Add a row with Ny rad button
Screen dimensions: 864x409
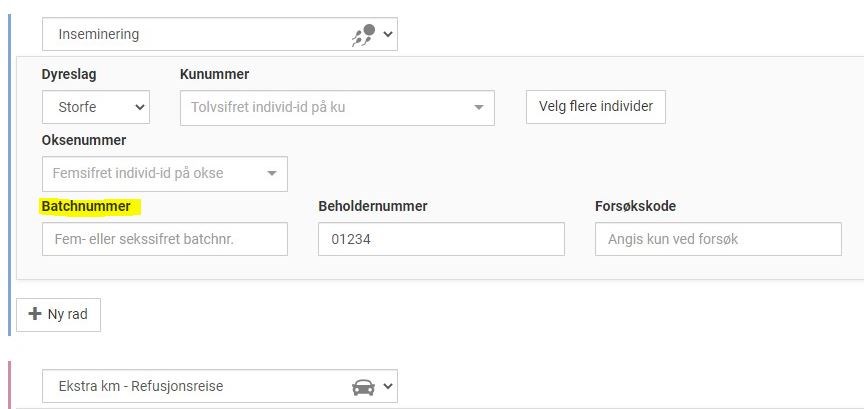[x=58, y=315]
